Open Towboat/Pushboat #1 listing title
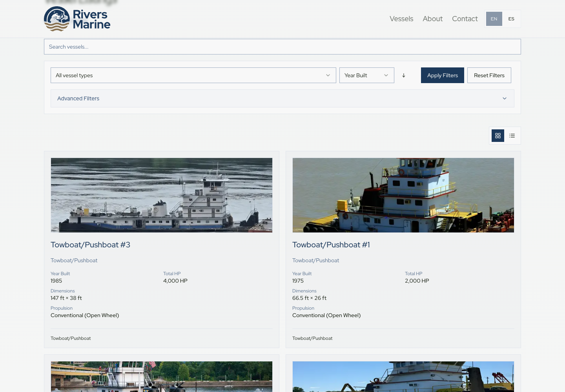Screen dimensions: 565x392 pyautogui.click(x=331, y=245)
